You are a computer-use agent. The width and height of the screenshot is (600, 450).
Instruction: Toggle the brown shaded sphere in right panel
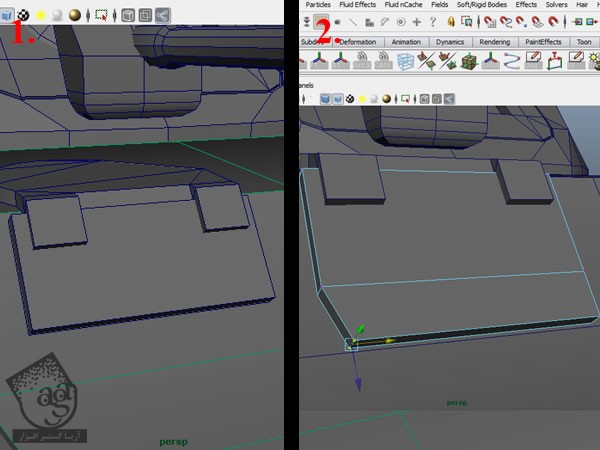(x=385, y=100)
